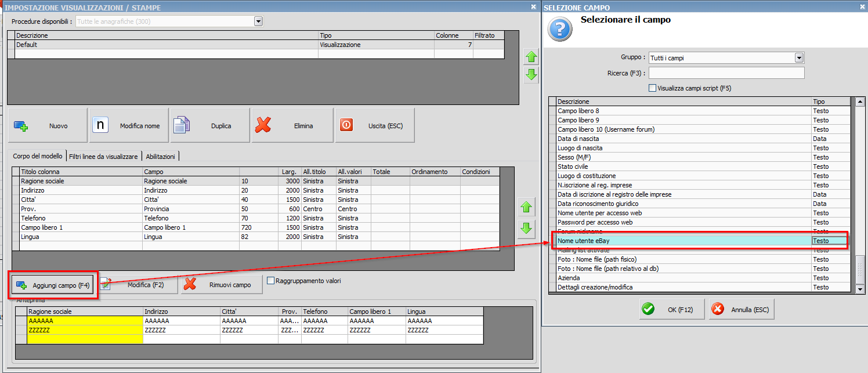
Task: Click Descrizione header in field list
Action: coord(683,102)
